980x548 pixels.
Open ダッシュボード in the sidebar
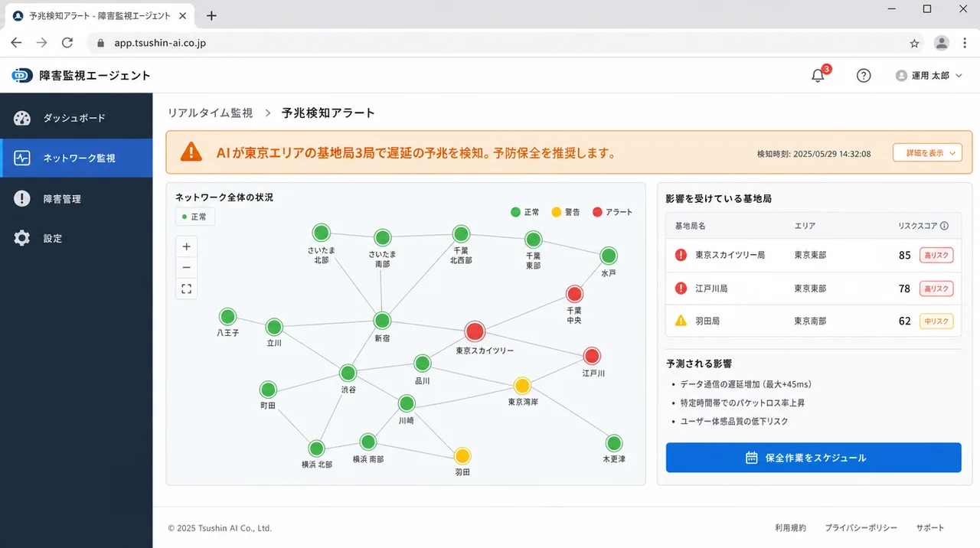coord(77,118)
